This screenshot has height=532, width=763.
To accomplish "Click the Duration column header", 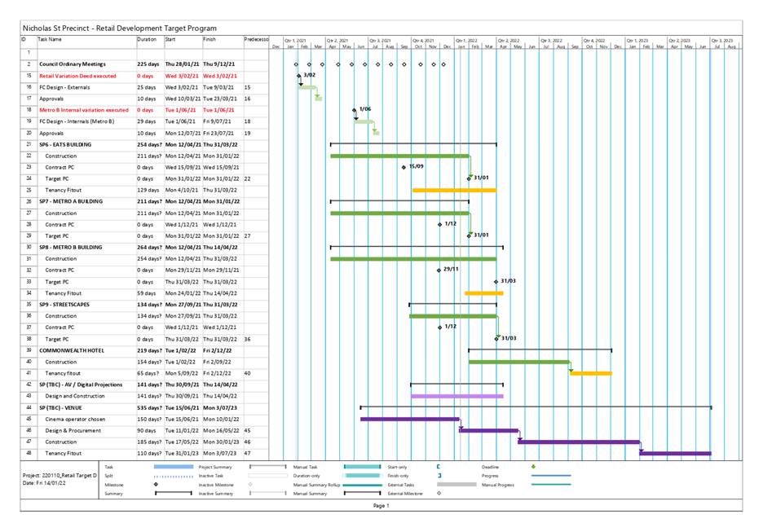I will click(147, 39).
